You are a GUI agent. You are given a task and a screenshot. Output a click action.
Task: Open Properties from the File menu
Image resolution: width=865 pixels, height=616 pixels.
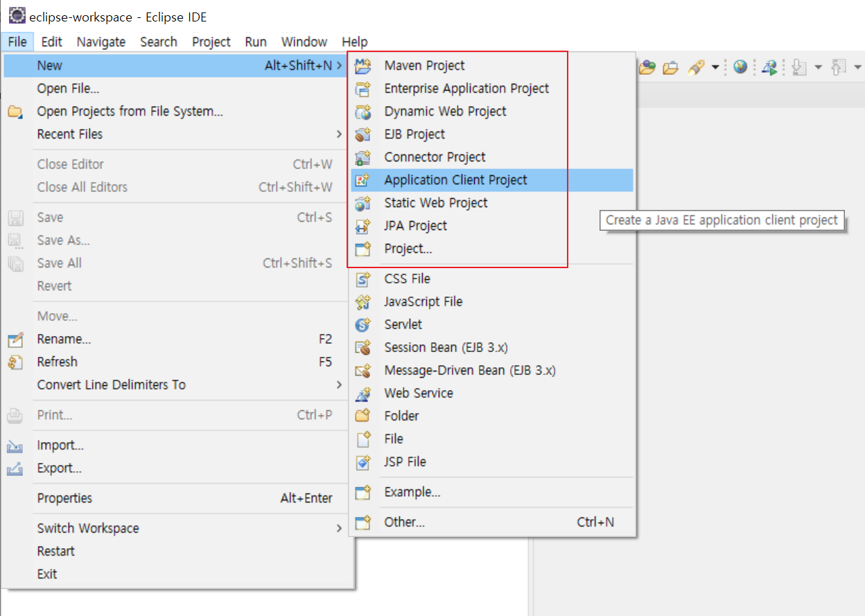point(180,498)
